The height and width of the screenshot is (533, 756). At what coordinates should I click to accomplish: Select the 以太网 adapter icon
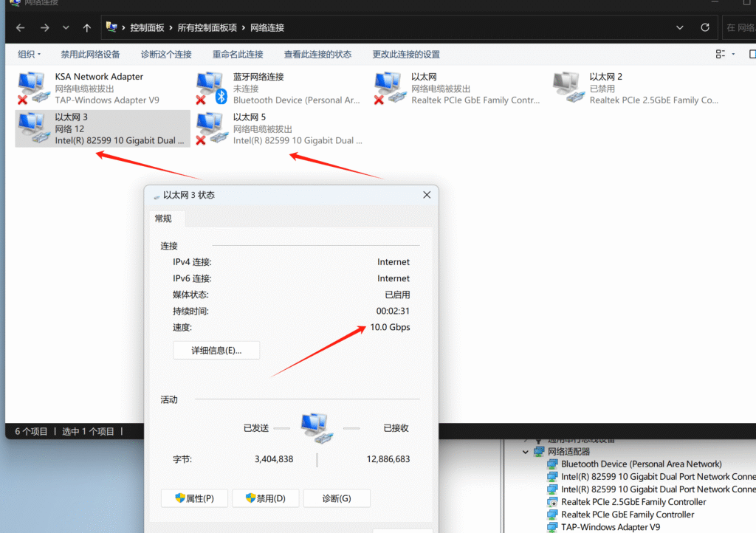point(388,88)
